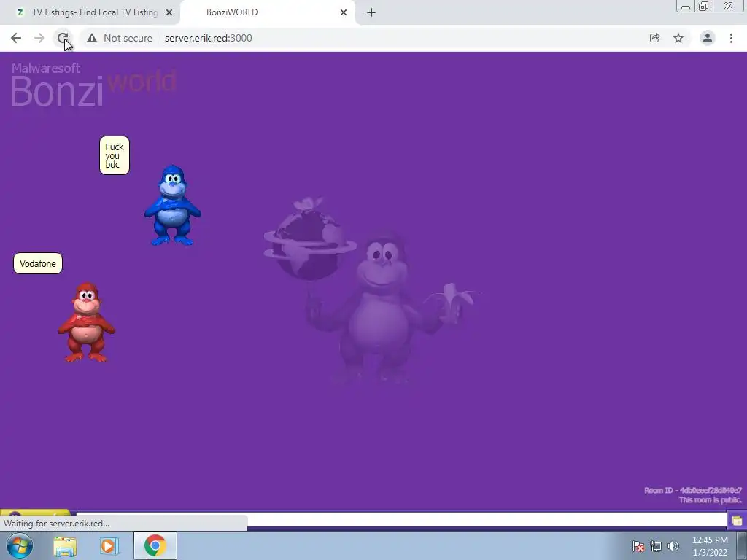Go back using the browser back arrow

16,38
